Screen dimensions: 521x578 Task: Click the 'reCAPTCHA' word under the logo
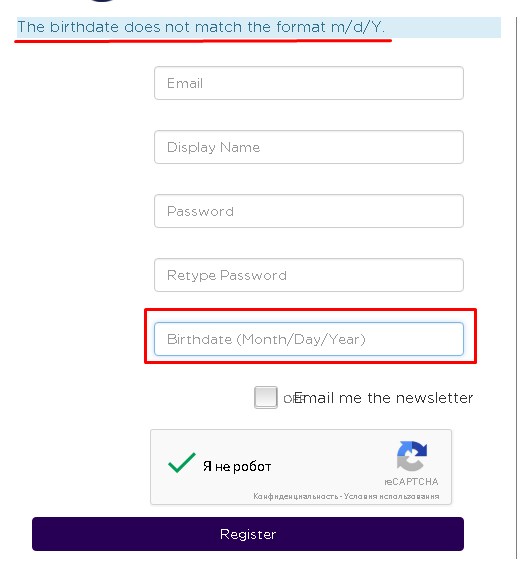tap(411, 482)
